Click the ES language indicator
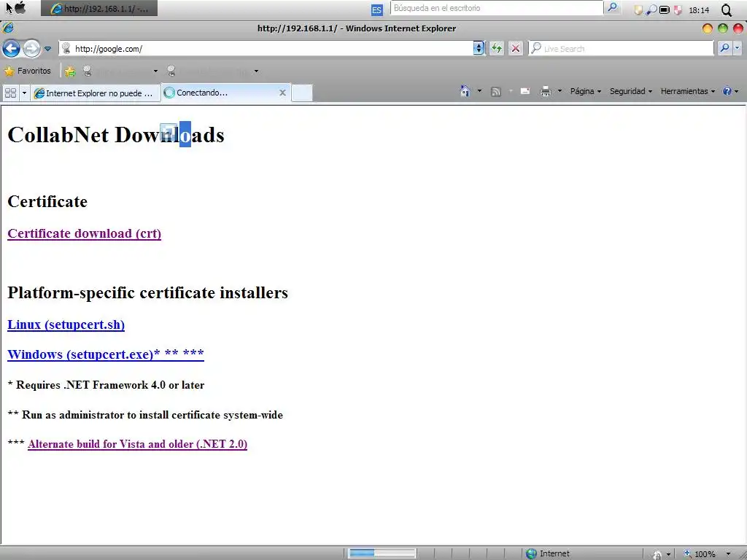Screen dimensions: 747x560 (x=377, y=9)
